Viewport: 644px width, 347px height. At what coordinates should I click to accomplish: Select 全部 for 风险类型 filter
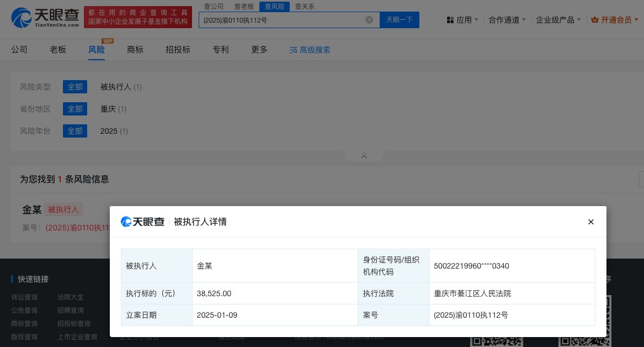click(74, 87)
